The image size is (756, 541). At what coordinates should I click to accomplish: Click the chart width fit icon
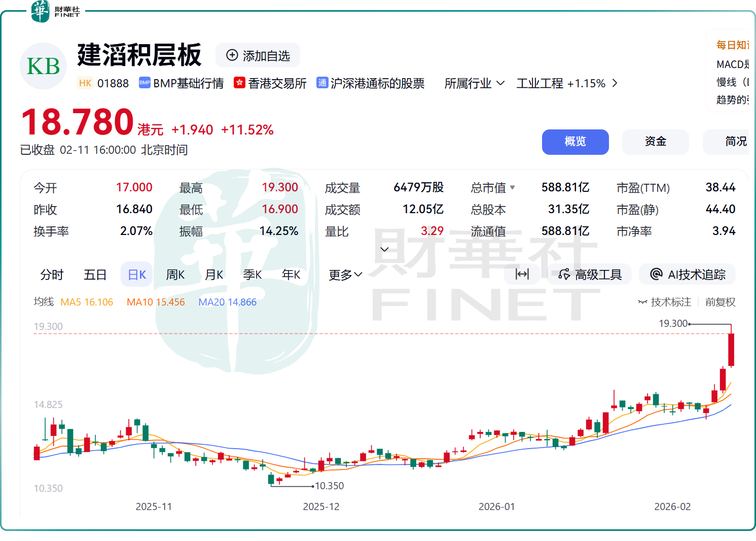(x=522, y=275)
